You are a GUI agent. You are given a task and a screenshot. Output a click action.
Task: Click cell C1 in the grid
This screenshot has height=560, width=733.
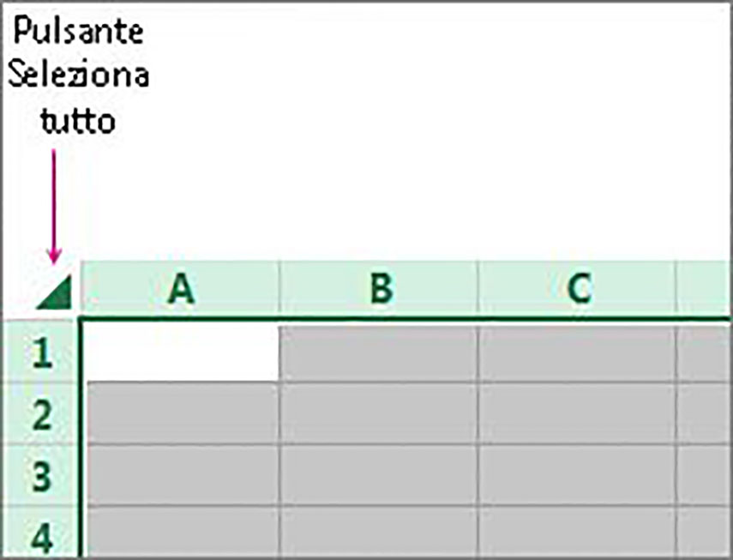(x=578, y=352)
